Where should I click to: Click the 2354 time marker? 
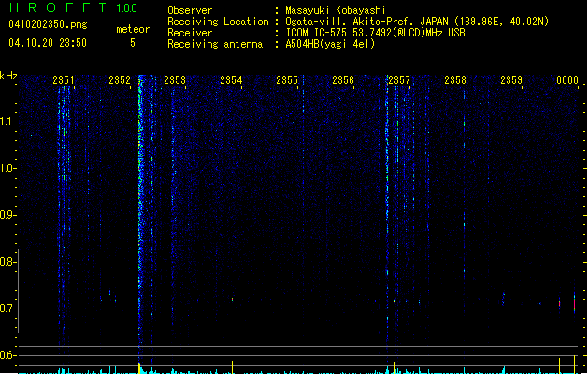point(231,79)
